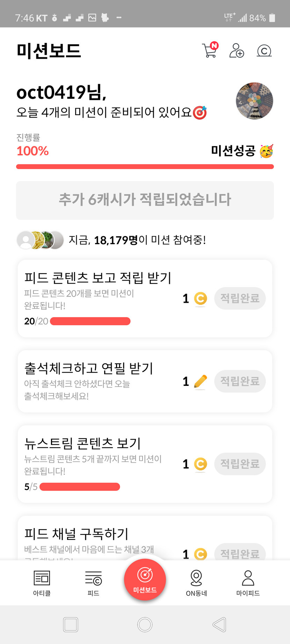Viewport: 290px width, 644px height.
Task: Open the shopping cart icon
Action: [x=210, y=50]
